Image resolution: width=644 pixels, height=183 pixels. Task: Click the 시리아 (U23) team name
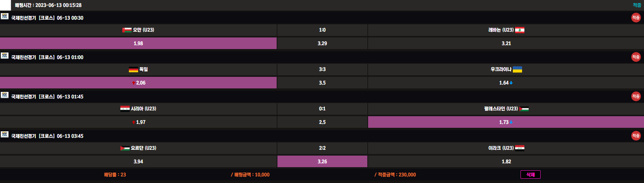[x=143, y=109]
